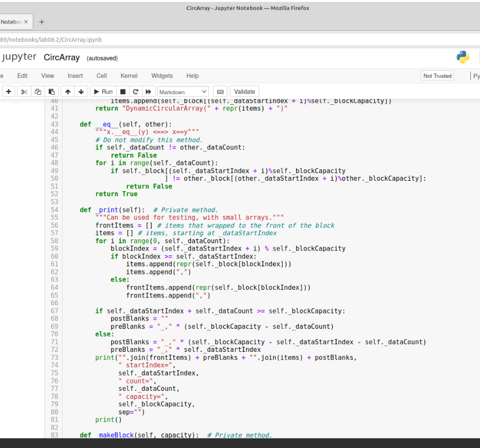Viewport: 480px width, 448px height.
Task: Move the selected cell down
Action: pyautogui.click(x=80, y=91)
